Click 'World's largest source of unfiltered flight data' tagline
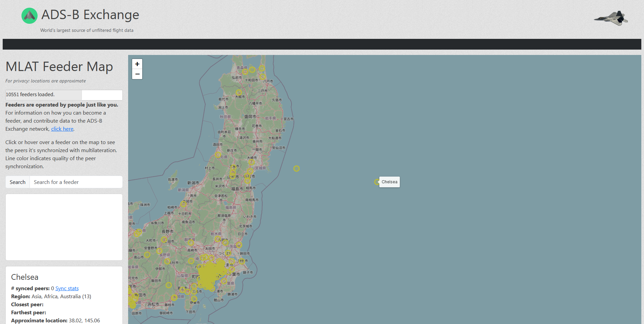The height and width of the screenshot is (324, 644). click(87, 30)
